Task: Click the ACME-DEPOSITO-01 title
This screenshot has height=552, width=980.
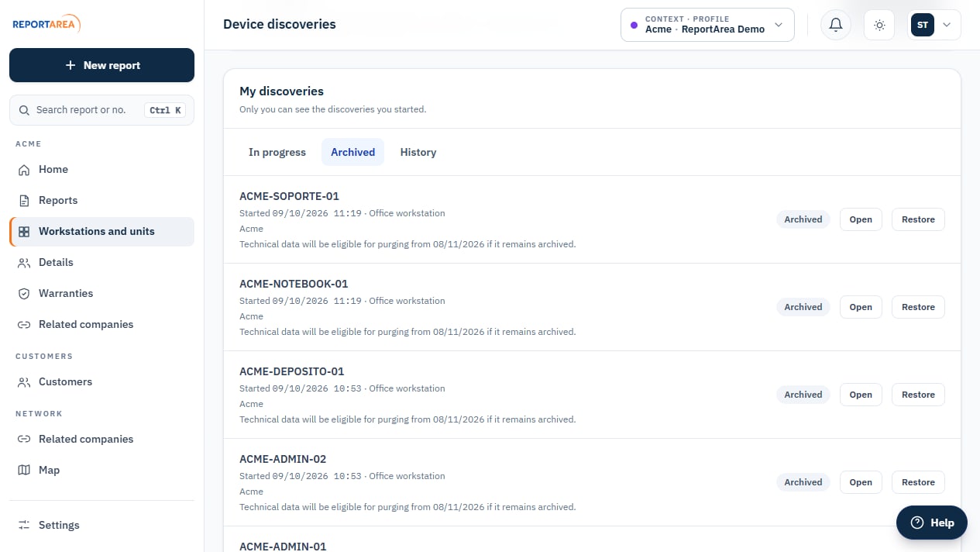Action: (x=291, y=371)
